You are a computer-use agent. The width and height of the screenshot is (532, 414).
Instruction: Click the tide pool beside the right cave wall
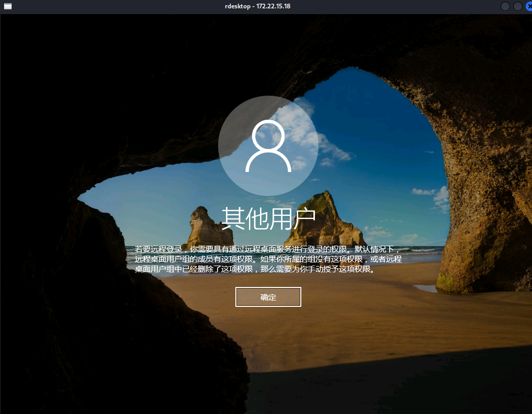tap(425, 288)
